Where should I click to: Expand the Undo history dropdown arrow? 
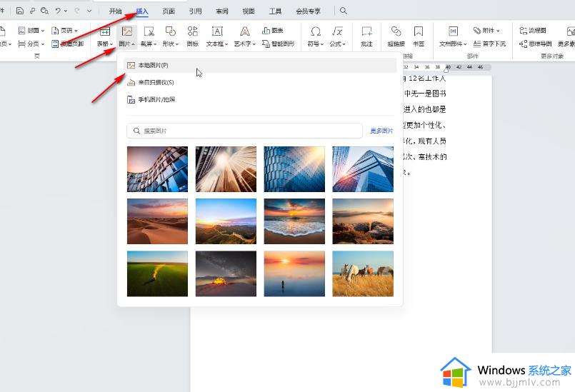pyautogui.click(x=66, y=11)
